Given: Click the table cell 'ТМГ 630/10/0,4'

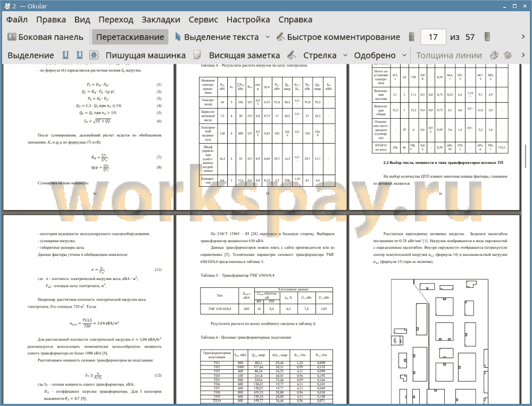Looking at the screenshot, I should (x=220, y=309).
